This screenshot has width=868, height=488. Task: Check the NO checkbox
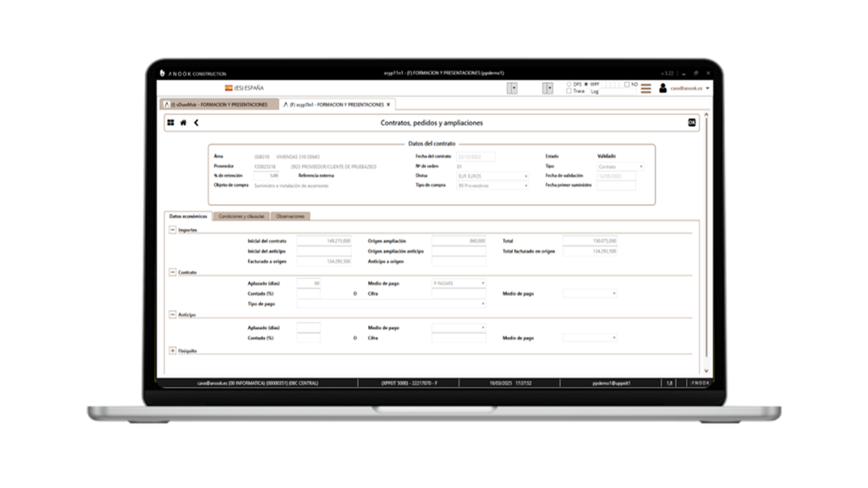tap(627, 84)
